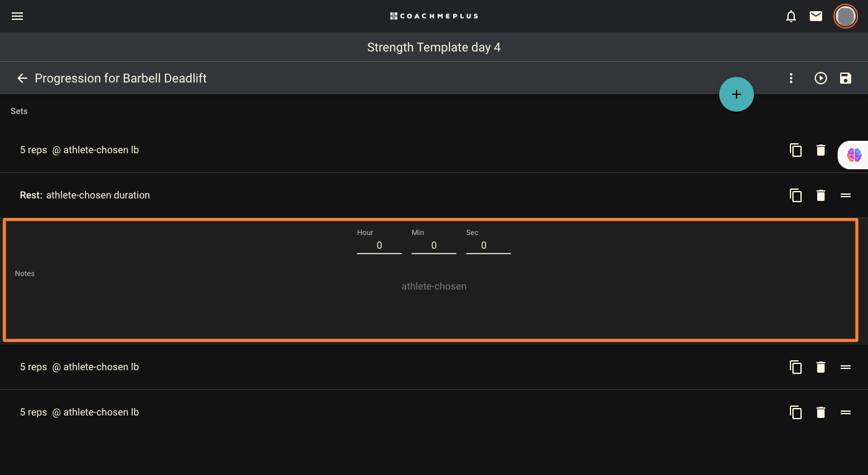Go back with the arrow beside Progression title

22,78
